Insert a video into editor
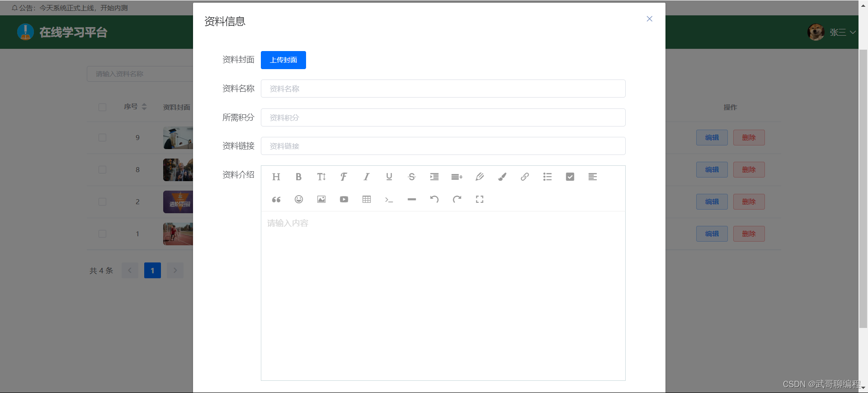 (x=344, y=199)
